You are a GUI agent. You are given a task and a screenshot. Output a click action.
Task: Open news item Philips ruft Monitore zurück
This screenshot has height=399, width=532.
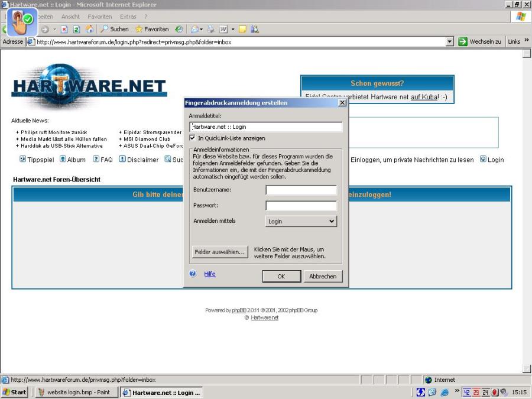[54, 132]
